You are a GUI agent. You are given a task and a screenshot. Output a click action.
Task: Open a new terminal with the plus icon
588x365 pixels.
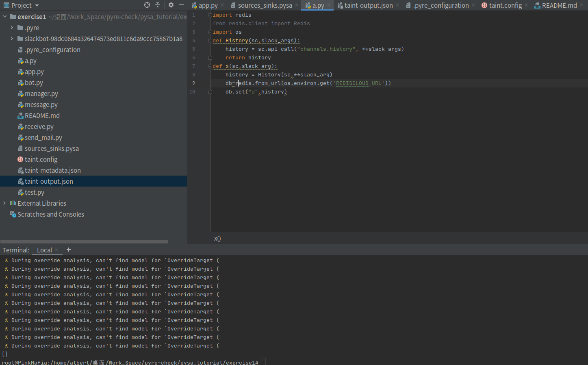(68, 250)
